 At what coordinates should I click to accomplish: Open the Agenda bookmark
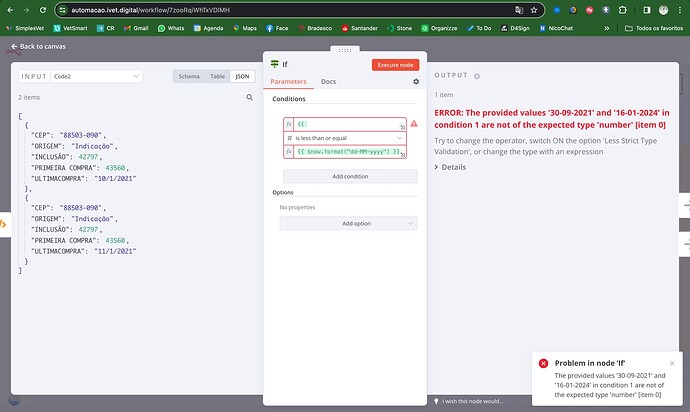tap(209, 28)
